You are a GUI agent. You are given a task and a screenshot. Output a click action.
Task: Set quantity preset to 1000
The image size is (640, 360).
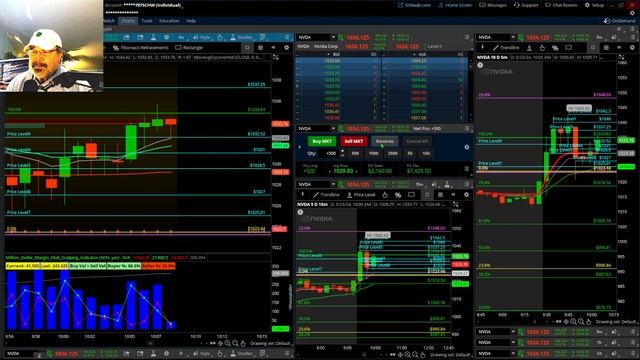pos(373,153)
